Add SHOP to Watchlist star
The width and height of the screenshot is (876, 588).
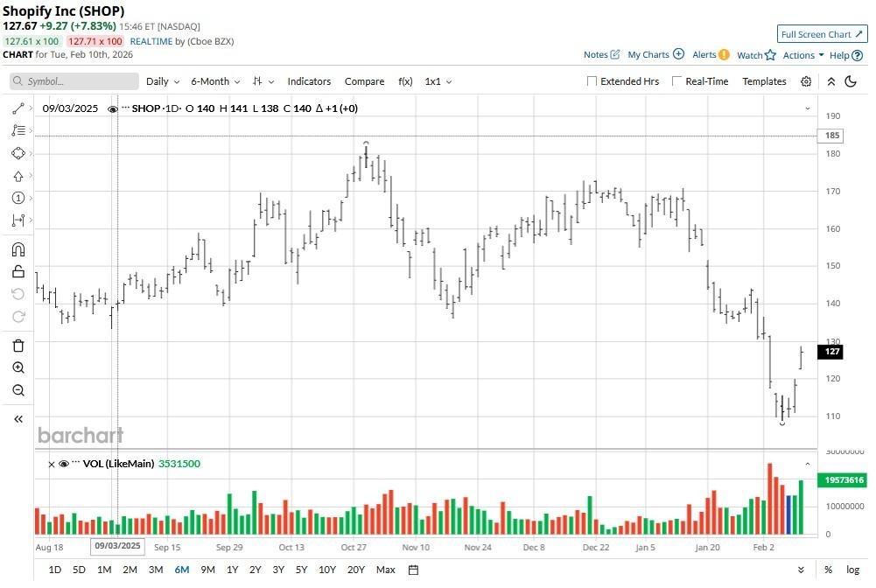[756, 55]
